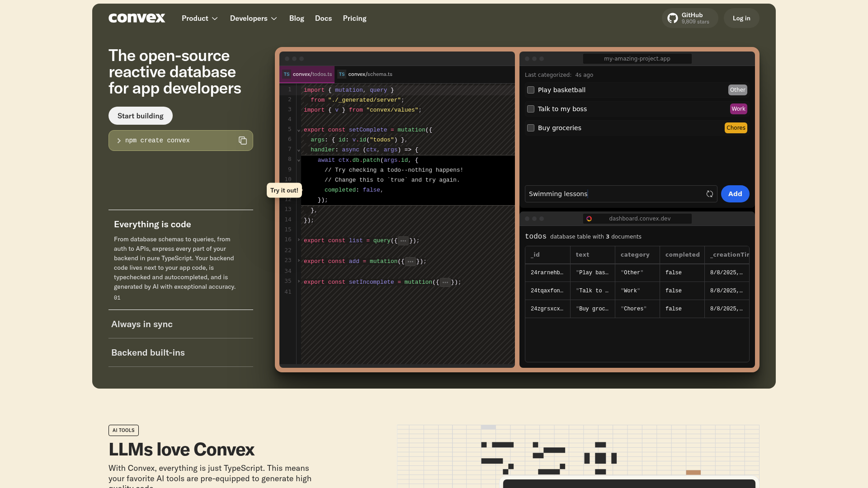868x488 pixels.
Task: Expand the ellipsis in the list query code
Action: (403, 240)
